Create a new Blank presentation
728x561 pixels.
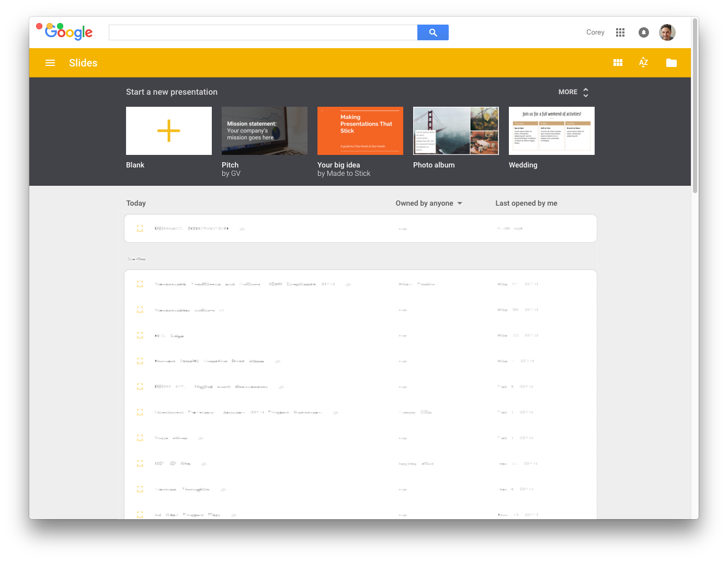click(169, 131)
